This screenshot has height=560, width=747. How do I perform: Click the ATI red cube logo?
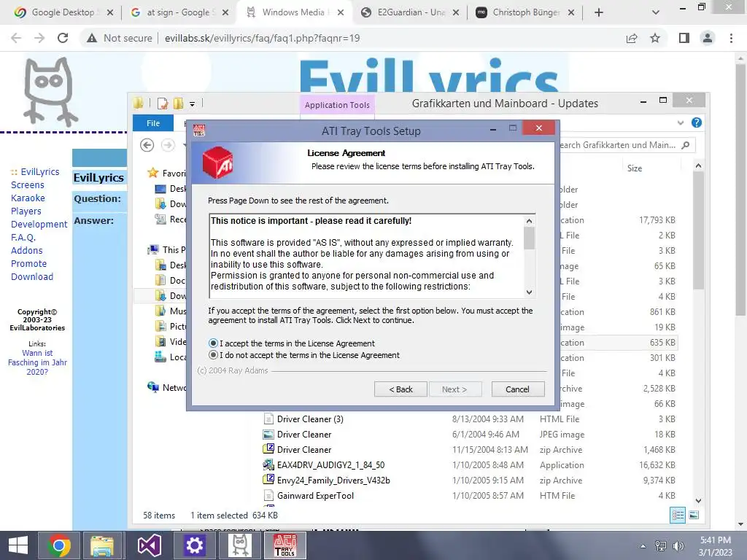click(x=217, y=163)
